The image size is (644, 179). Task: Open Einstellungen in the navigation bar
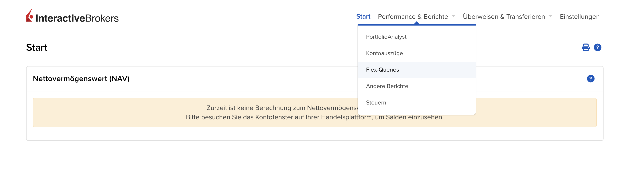[580, 16]
